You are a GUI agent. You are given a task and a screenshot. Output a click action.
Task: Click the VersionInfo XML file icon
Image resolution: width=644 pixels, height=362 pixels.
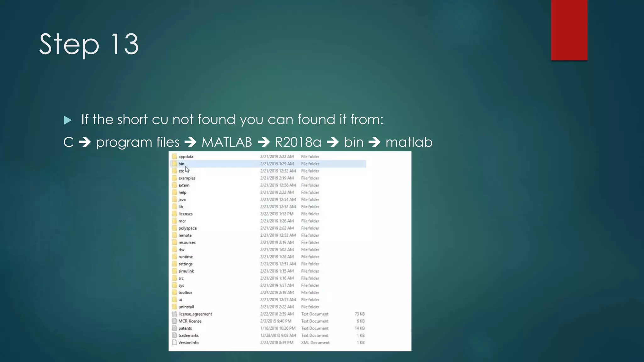[x=175, y=343]
